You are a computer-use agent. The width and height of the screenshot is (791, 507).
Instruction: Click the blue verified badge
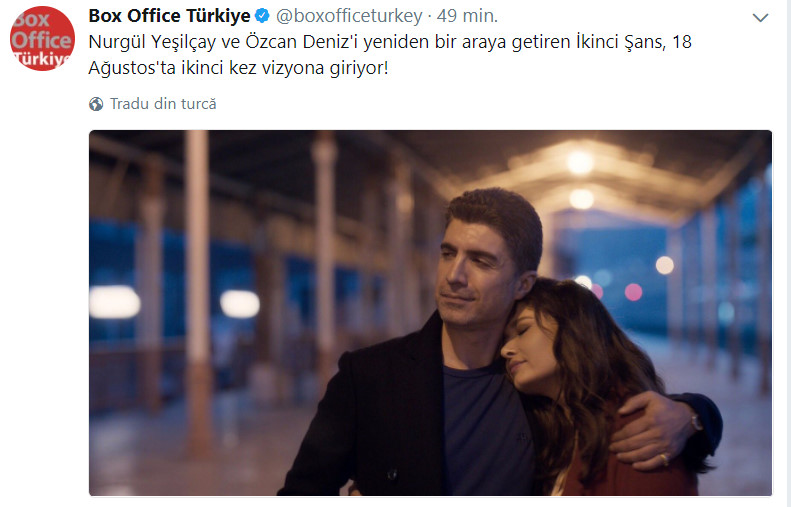tap(262, 16)
